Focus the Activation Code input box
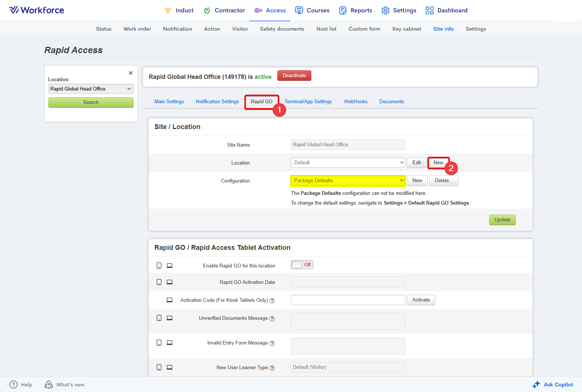This screenshot has height=392, width=582. pos(348,300)
